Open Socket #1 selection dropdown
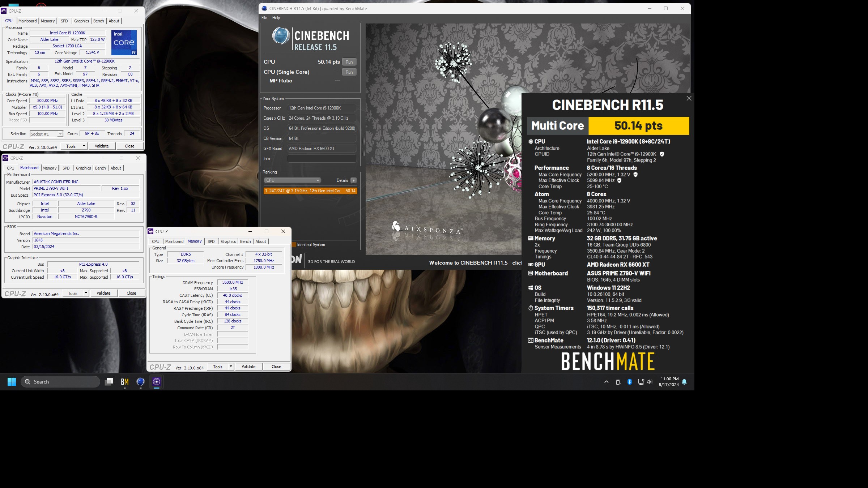Screen dimensions: 868x488 pyautogui.click(x=47, y=134)
